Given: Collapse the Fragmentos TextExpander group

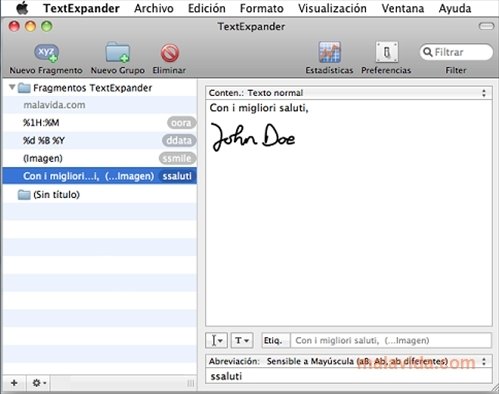Looking at the screenshot, I should pos(12,87).
